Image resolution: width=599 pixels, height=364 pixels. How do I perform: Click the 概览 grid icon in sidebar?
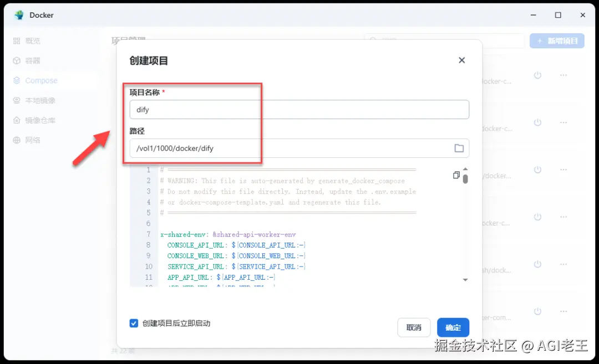tap(17, 41)
